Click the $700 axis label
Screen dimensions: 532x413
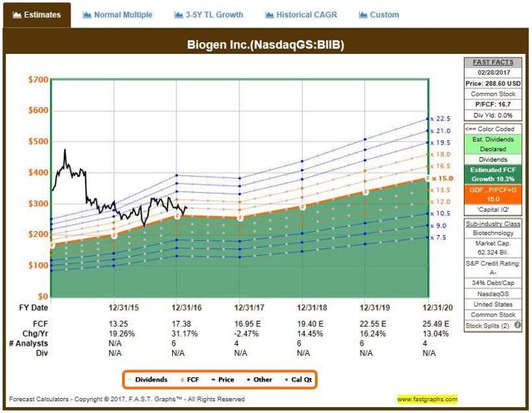(38, 80)
